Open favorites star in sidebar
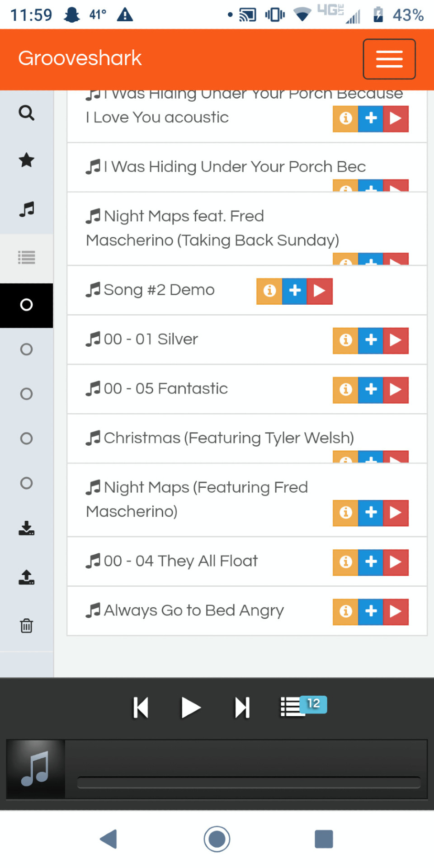Viewport: 434px width, 868px height. coord(27,160)
